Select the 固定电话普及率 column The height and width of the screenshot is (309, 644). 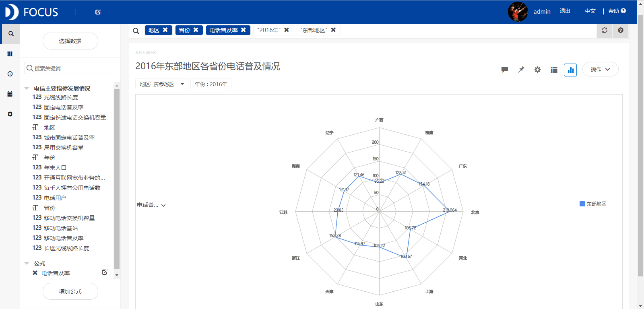[64, 107]
